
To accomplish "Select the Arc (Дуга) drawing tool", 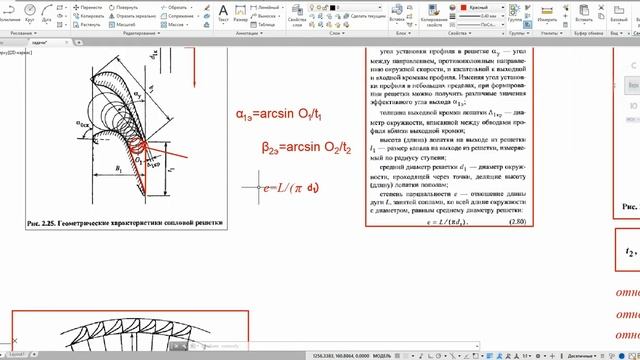I will pos(47,12).
